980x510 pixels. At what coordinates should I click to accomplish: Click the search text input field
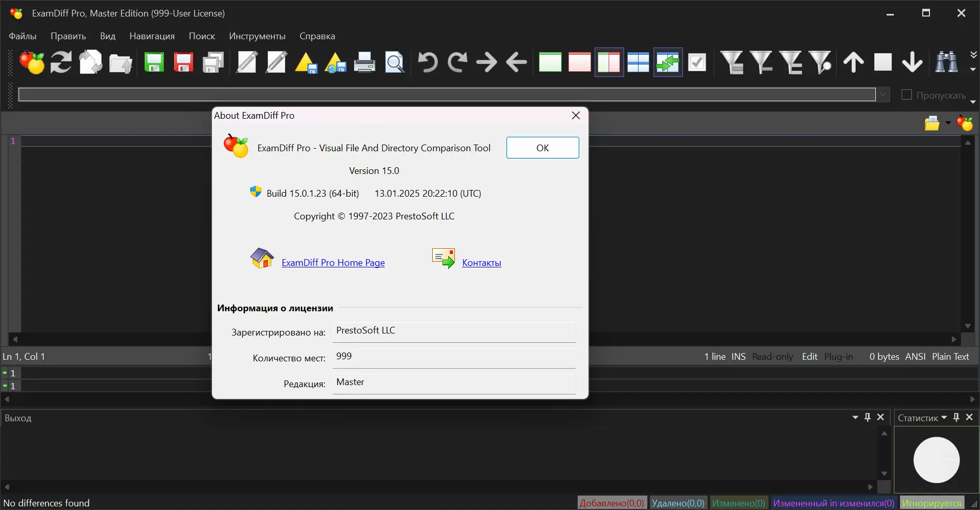[x=447, y=95]
